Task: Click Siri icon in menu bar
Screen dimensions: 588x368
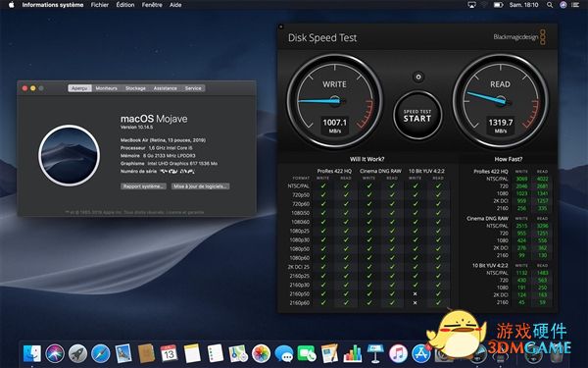Action: point(563,5)
